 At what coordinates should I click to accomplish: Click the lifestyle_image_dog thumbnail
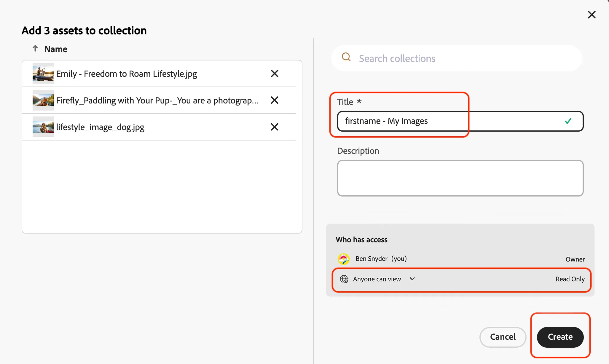coord(43,127)
